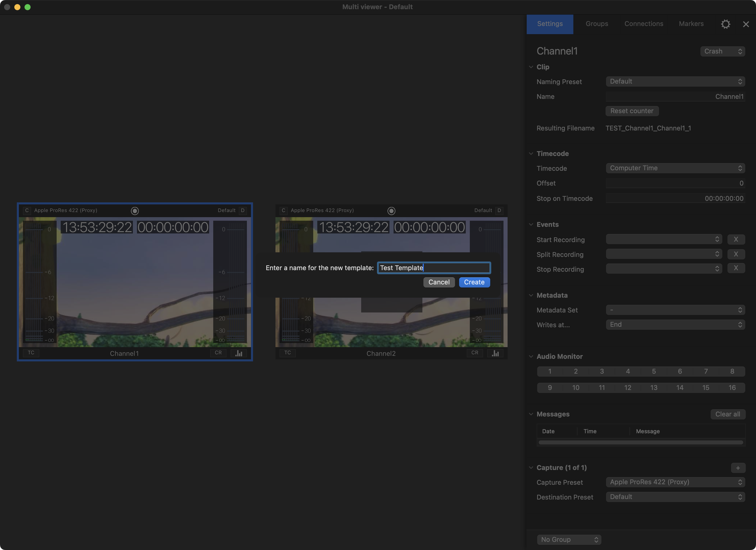Screen dimensions: 756x550
Task: Switch to the Markers tab
Action: [691, 24]
